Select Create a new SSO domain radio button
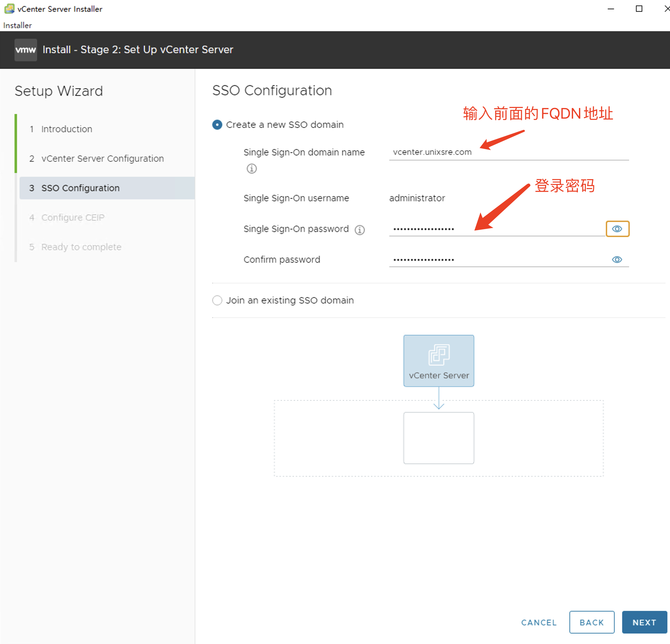This screenshot has height=644, width=670. 217,124
